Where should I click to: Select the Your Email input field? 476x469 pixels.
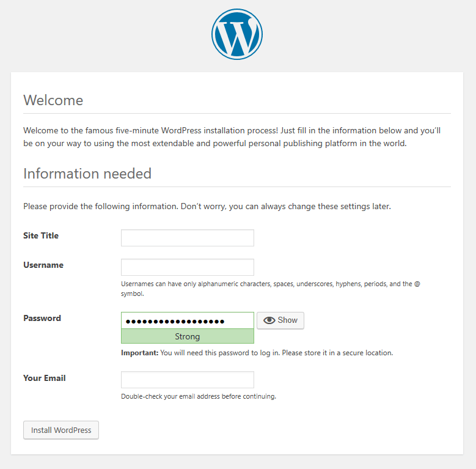(188, 380)
